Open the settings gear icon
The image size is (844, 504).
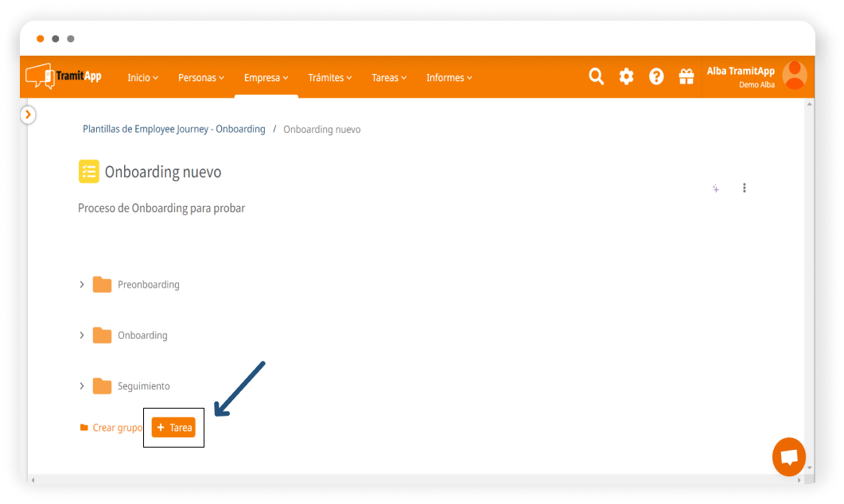coord(626,76)
